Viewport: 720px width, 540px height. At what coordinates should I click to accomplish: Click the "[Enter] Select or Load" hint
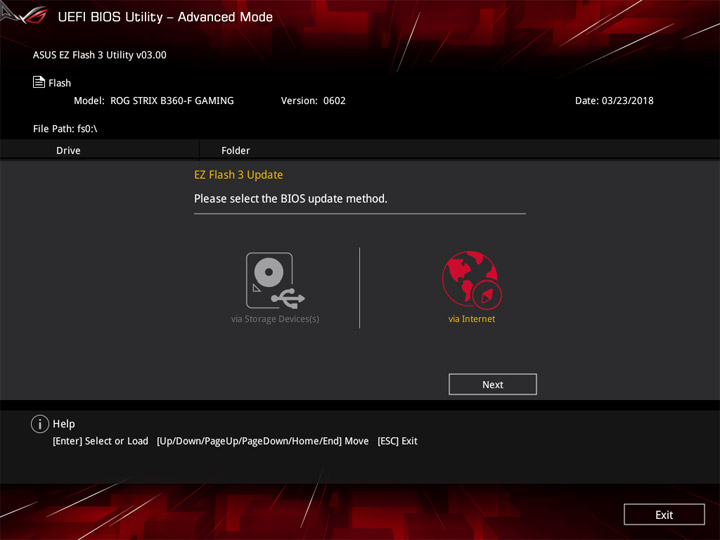[100, 441]
